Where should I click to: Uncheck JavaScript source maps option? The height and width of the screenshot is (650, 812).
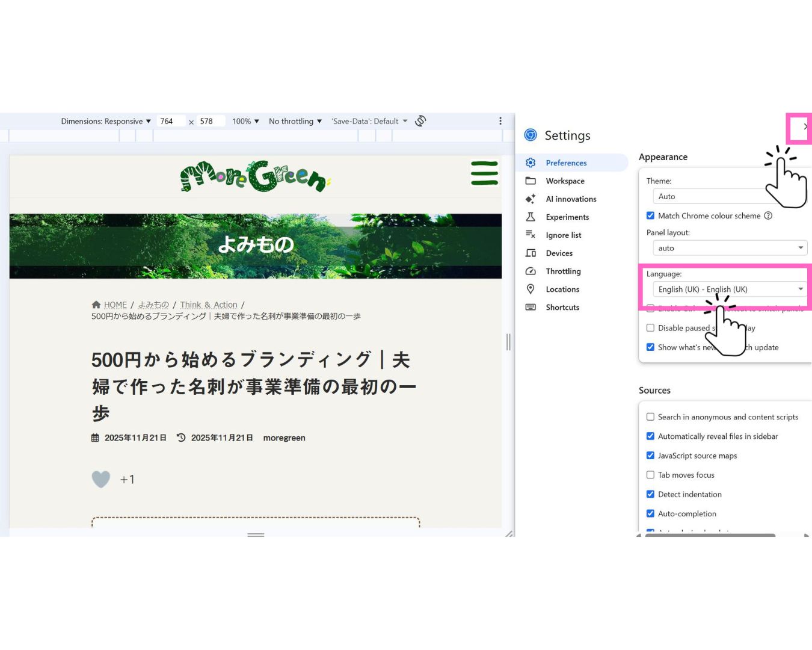[650, 456]
